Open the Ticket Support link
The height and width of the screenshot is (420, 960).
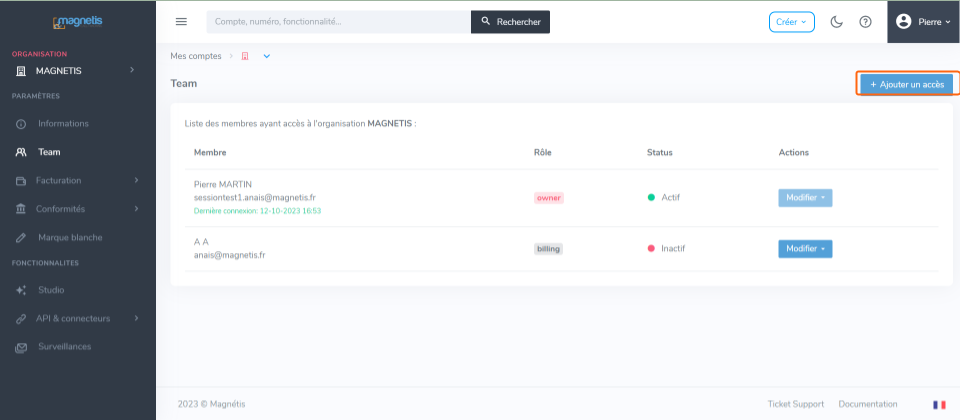coord(795,404)
